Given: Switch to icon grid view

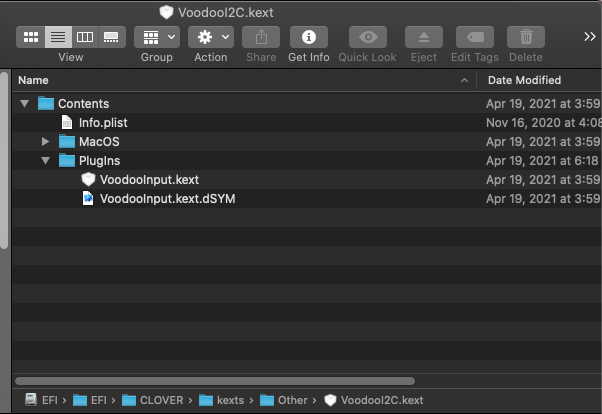Looking at the screenshot, I should coord(31,37).
